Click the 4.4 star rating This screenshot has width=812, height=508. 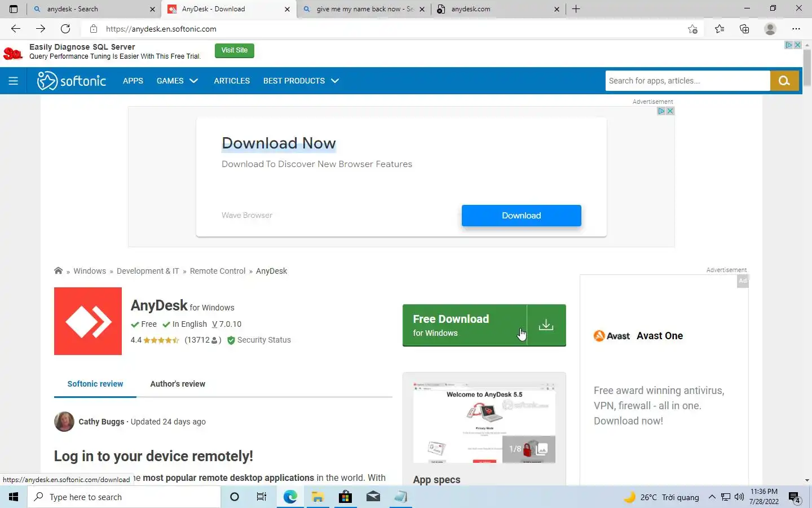coord(155,340)
